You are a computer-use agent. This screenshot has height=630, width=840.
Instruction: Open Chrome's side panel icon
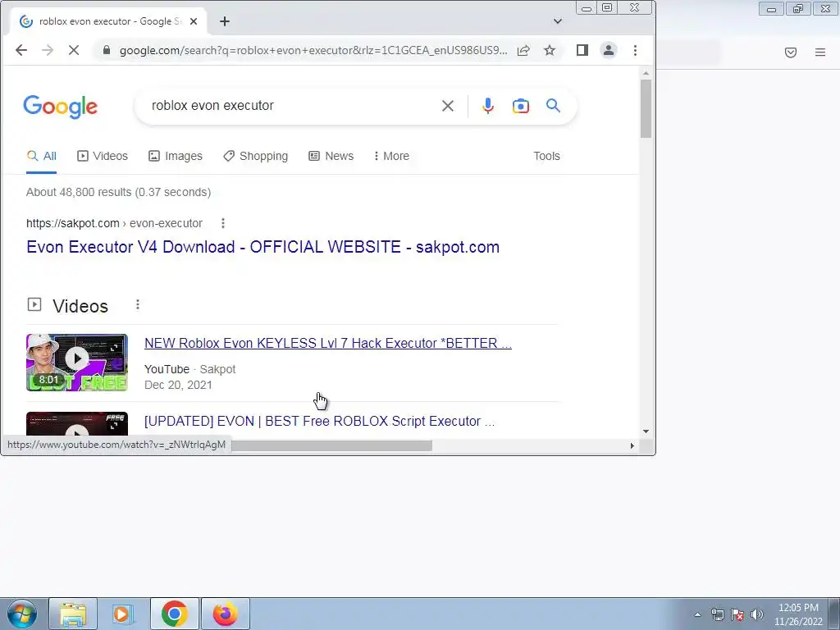click(582, 50)
